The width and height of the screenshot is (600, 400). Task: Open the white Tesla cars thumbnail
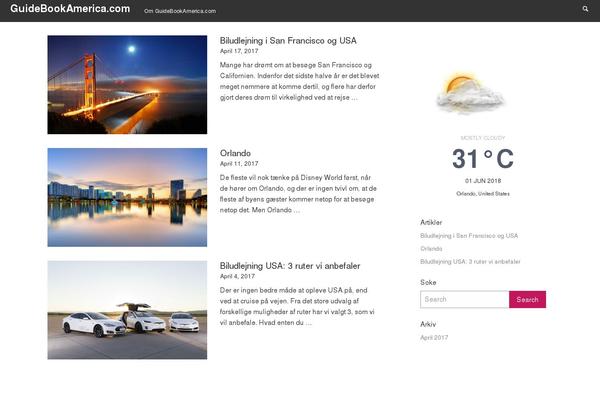(x=127, y=310)
